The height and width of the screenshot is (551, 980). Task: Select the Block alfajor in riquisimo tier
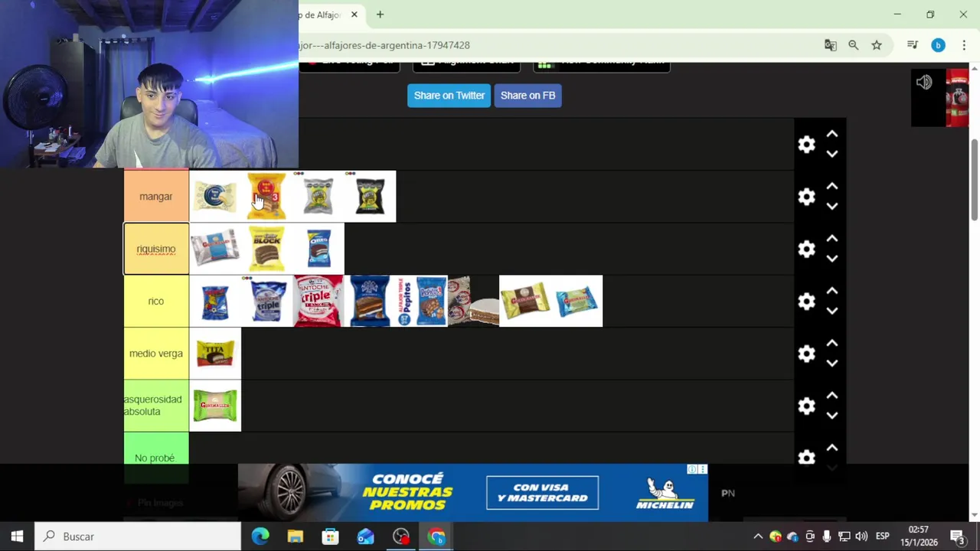point(266,249)
